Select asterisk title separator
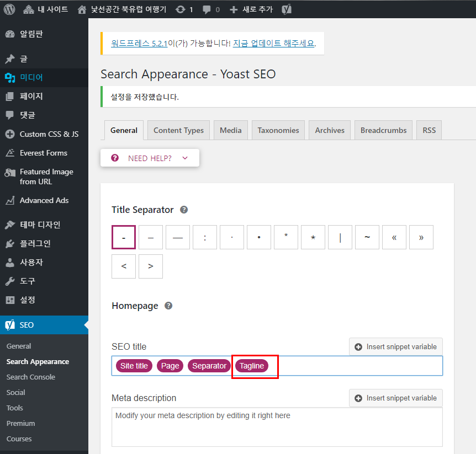 point(286,237)
